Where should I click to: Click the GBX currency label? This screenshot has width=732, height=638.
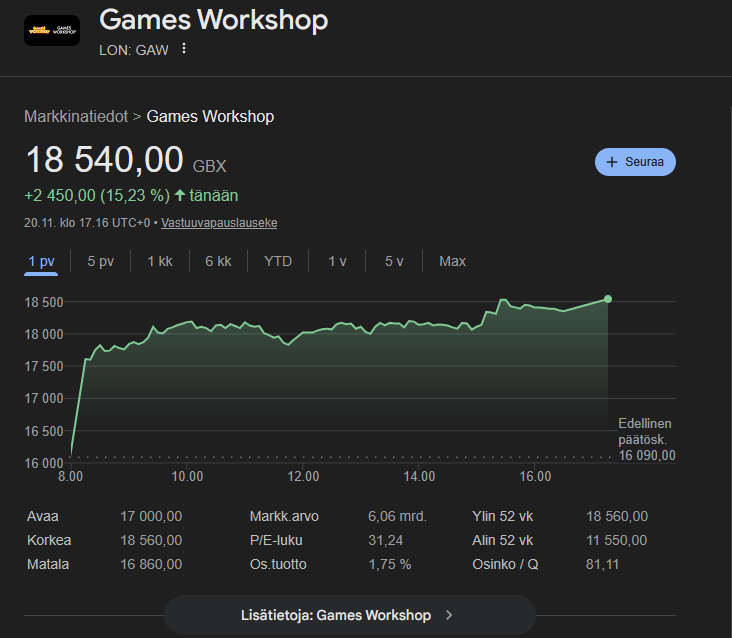(x=210, y=166)
